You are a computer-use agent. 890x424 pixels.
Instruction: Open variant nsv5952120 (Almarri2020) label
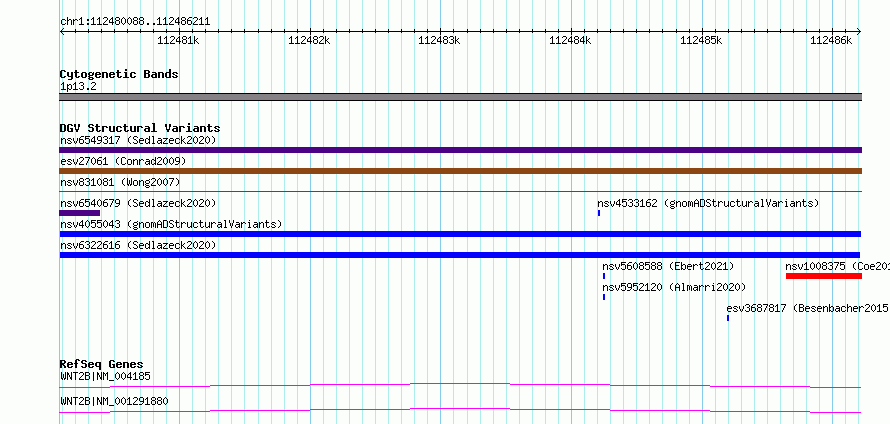674,287
